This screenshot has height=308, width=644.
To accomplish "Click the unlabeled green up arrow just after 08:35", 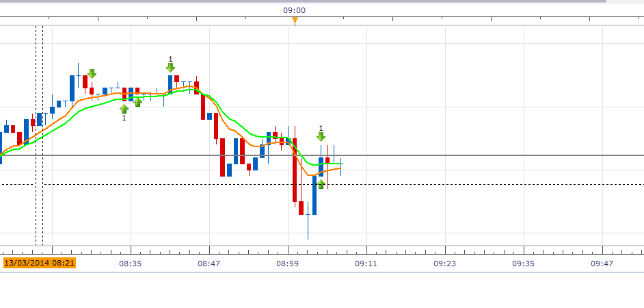I will click(137, 102).
